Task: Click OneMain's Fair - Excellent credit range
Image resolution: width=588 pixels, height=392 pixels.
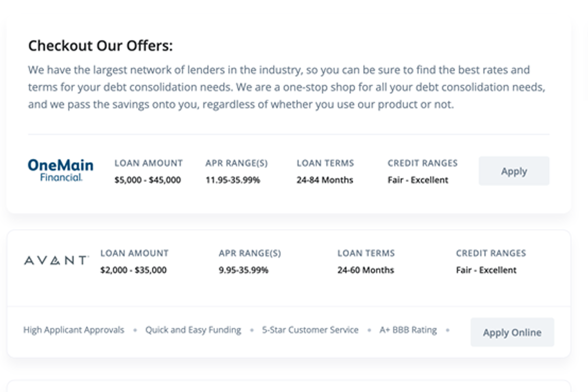Action: point(417,180)
